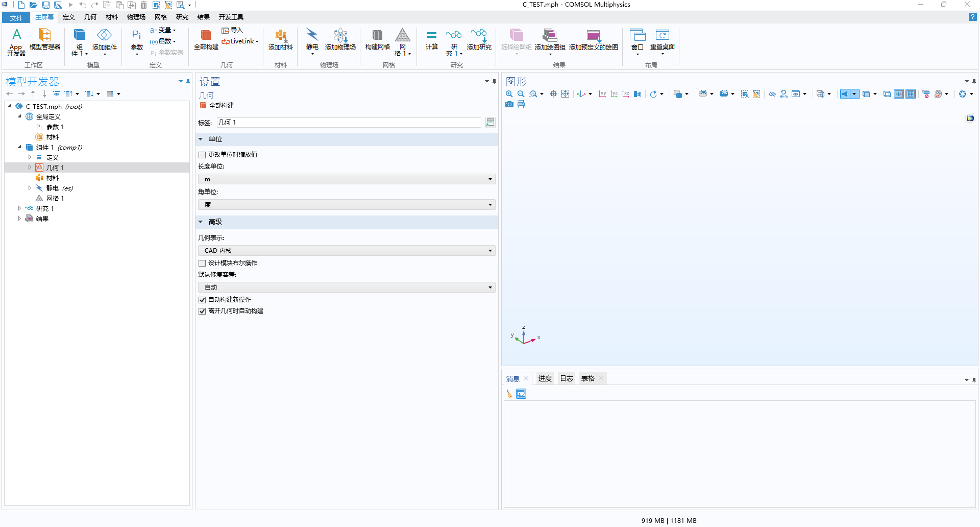
Task: Open the 物理场 ribbon tab
Action: (136, 17)
